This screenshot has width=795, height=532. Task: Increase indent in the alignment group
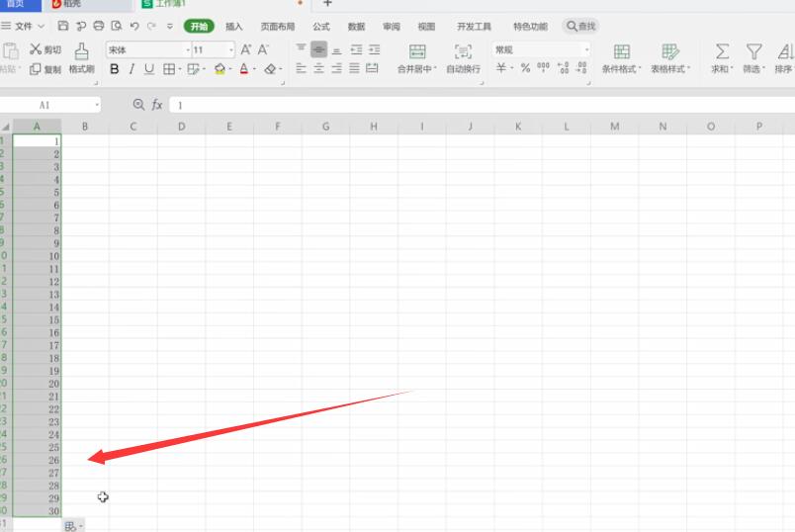tap(374, 49)
